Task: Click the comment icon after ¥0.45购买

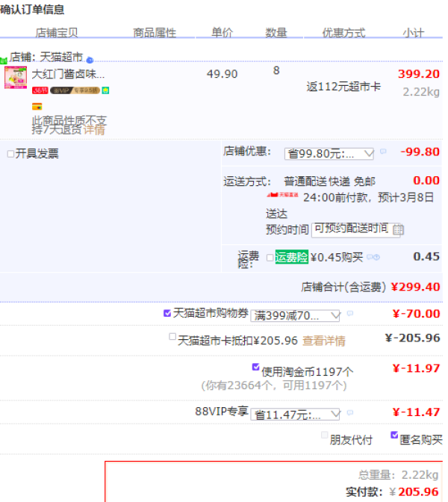Action: click(370, 257)
